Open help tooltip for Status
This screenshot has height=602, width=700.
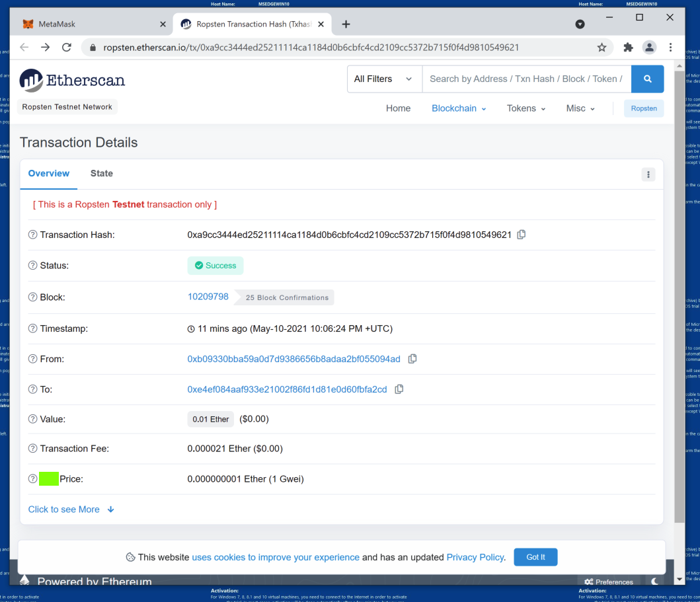coord(32,266)
